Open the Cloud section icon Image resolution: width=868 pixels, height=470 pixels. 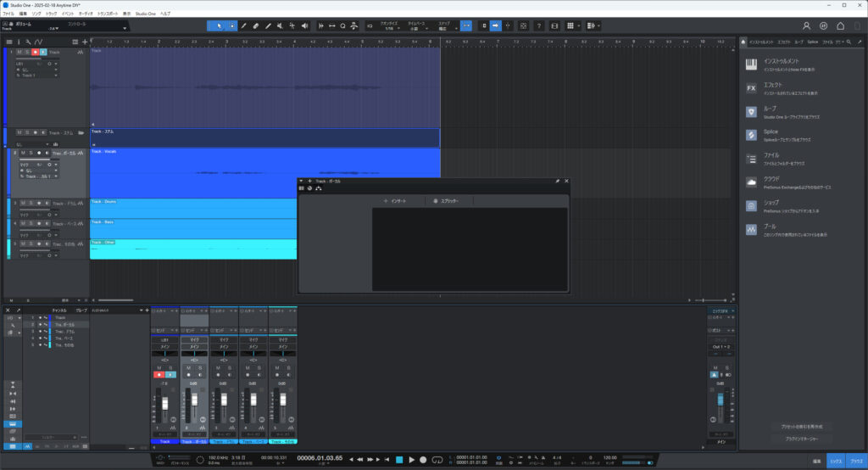click(751, 182)
